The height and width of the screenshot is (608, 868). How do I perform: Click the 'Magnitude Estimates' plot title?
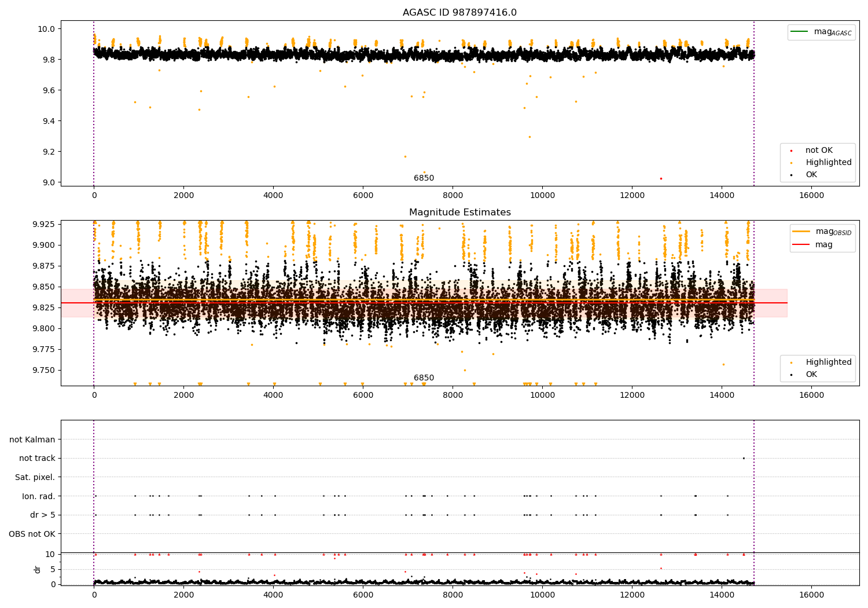459,213
